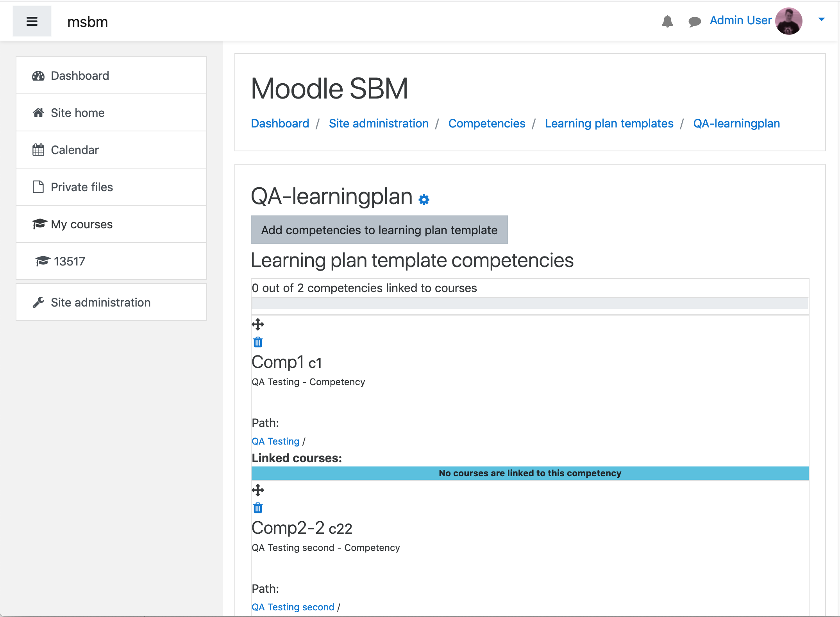Open Admin User profile link
Screen dimensions: 840x617
[x=740, y=20]
